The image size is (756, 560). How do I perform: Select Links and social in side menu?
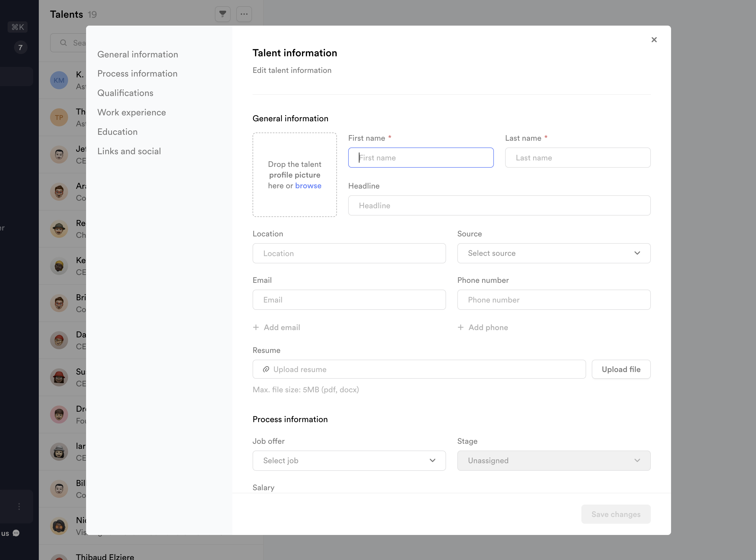(129, 151)
